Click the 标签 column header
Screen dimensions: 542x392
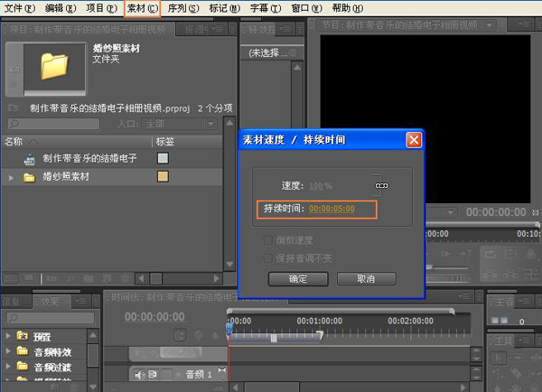pos(165,142)
